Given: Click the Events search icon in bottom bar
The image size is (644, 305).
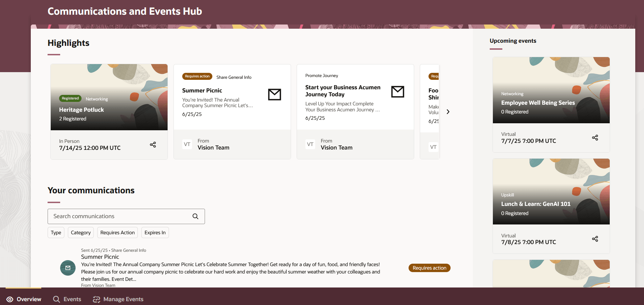Looking at the screenshot, I should [x=56, y=299].
